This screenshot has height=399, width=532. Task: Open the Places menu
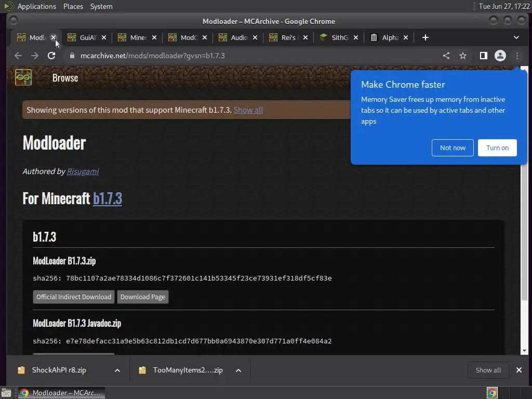pyautogui.click(x=73, y=6)
